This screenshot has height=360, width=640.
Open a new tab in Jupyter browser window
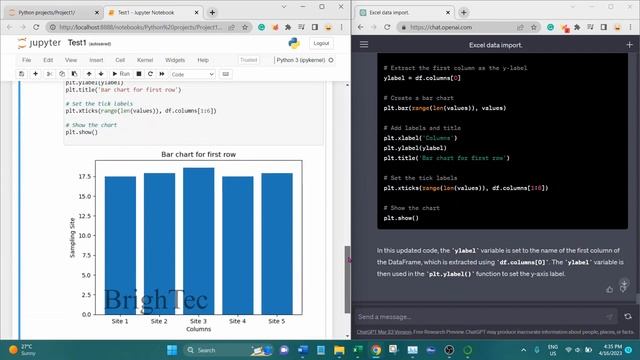pyautogui.click(x=212, y=13)
